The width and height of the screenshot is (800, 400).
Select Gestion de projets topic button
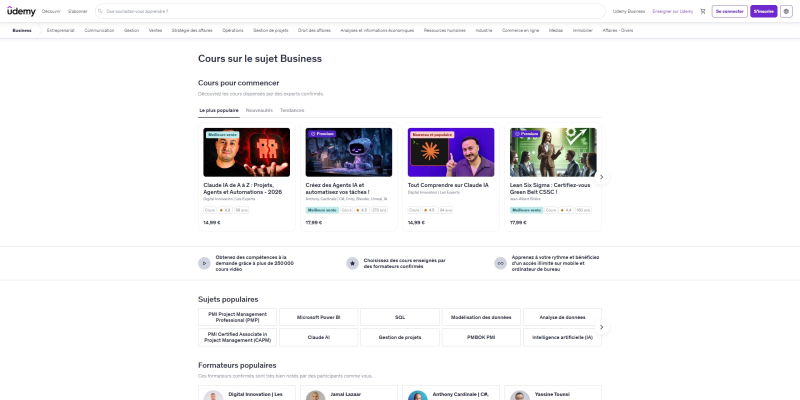coord(399,337)
